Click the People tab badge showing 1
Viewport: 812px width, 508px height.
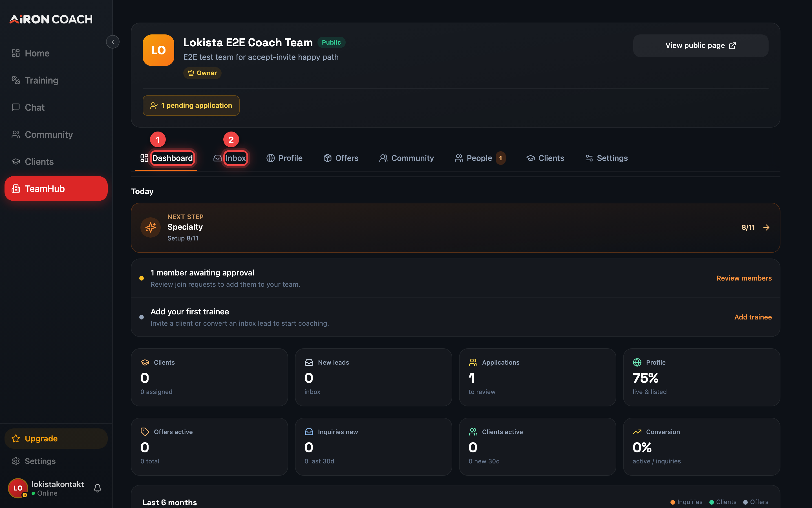500,158
